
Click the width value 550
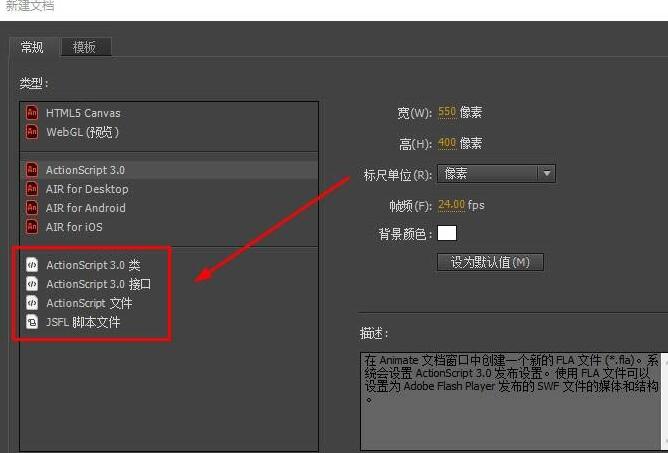tap(447, 112)
